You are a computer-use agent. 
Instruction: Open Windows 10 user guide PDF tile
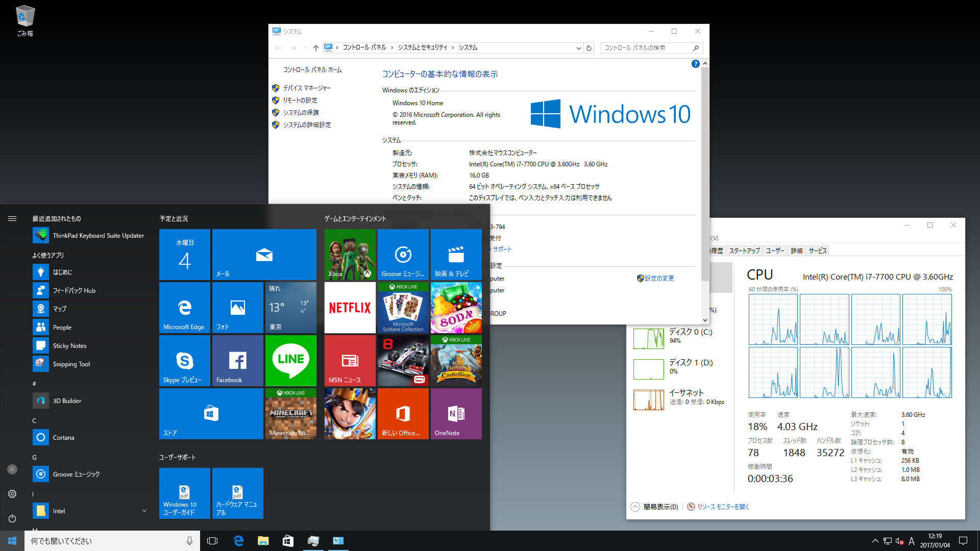(x=185, y=493)
